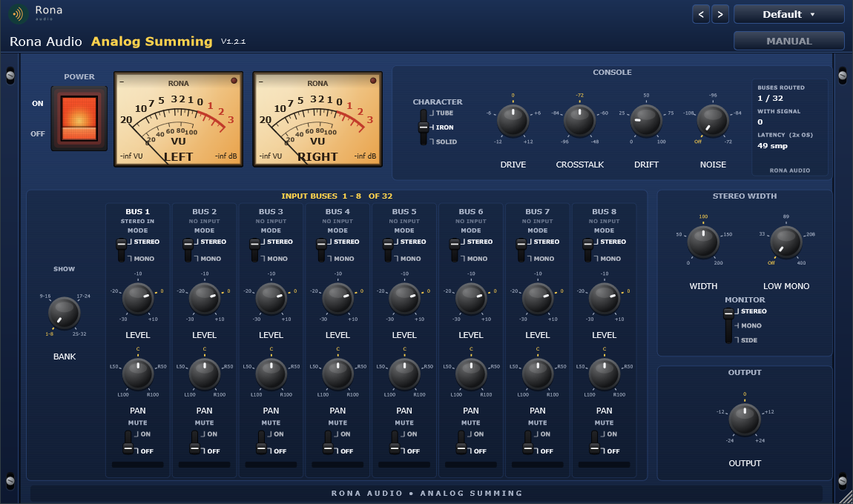853x504 pixels.
Task: Click the LEFT VU meter
Action: [179, 119]
